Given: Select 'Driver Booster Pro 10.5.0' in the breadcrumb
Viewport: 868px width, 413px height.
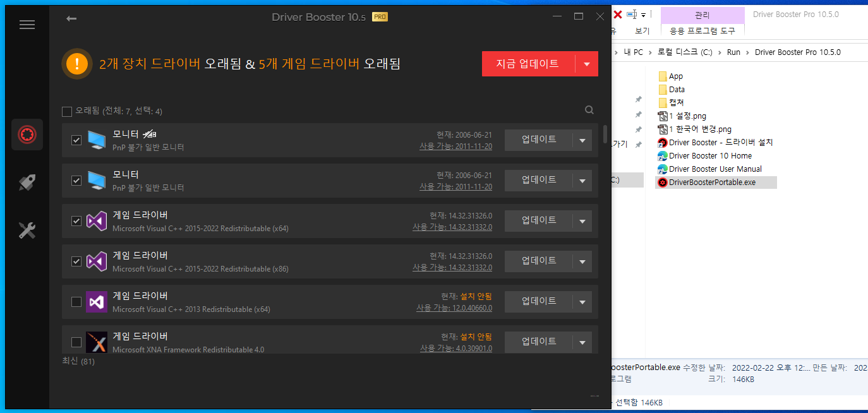Looking at the screenshot, I should pyautogui.click(x=798, y=52).
